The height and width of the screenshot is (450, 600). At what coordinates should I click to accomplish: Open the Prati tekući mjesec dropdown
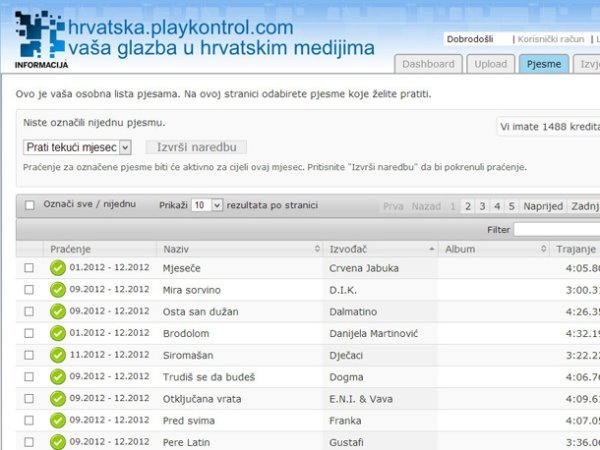(x=78, y=147)
